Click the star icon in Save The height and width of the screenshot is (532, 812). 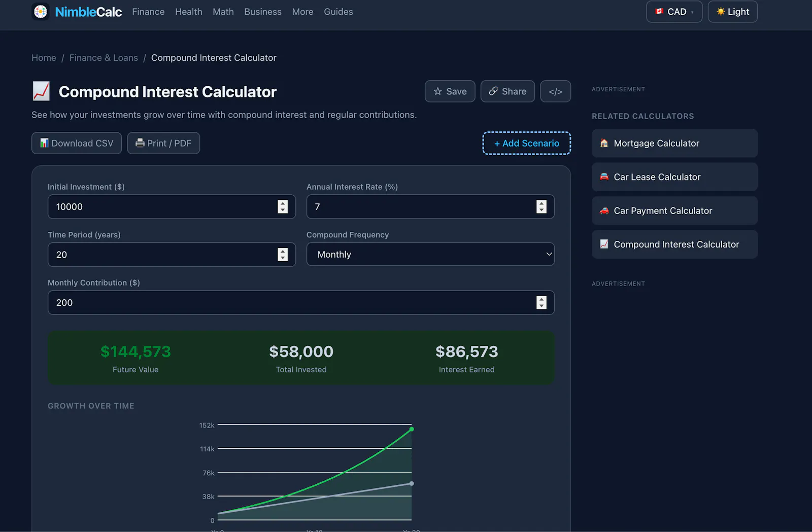click(x=438, y=91)
